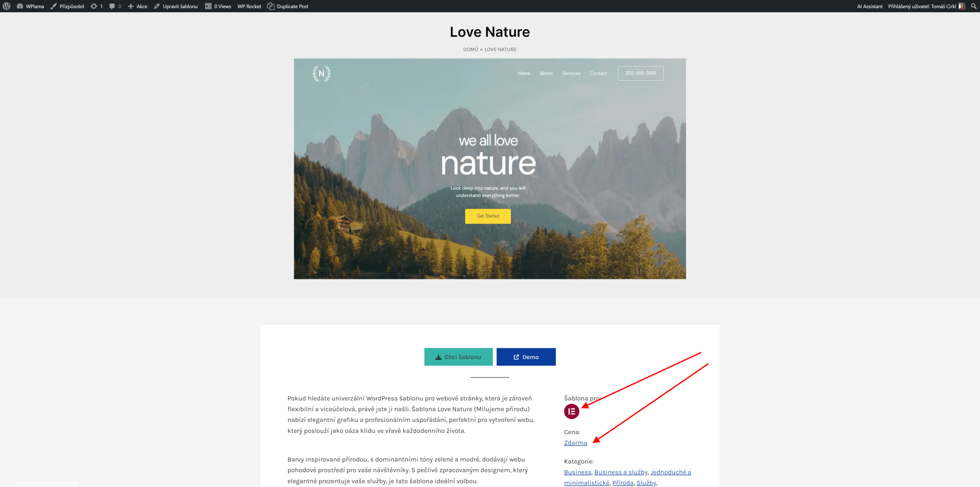980x487 pixels.
Task: Open the Business a služby category link
Action: [621, 472]
